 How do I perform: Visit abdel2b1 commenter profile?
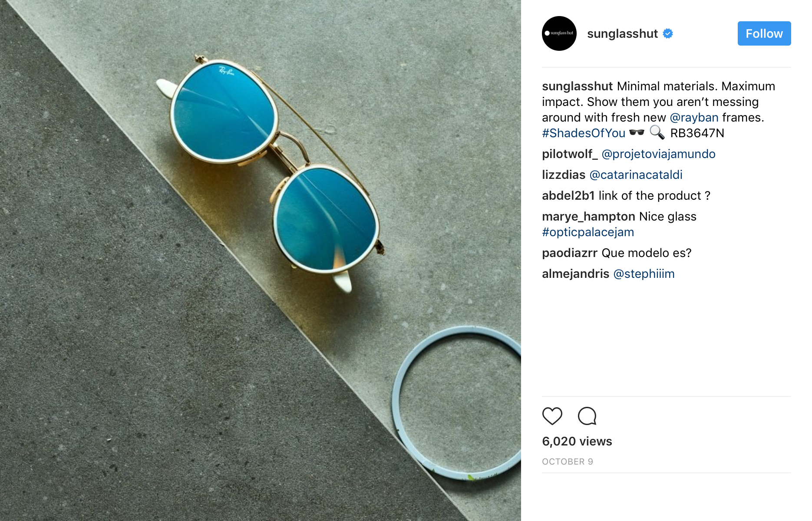568,195
